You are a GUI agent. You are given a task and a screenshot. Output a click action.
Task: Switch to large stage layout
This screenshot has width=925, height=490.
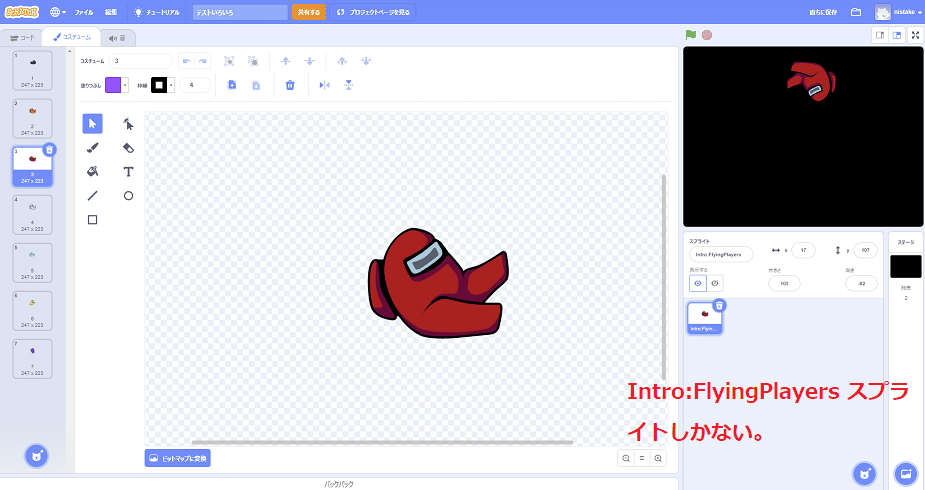pyautogui.click(x=897, y=35)
